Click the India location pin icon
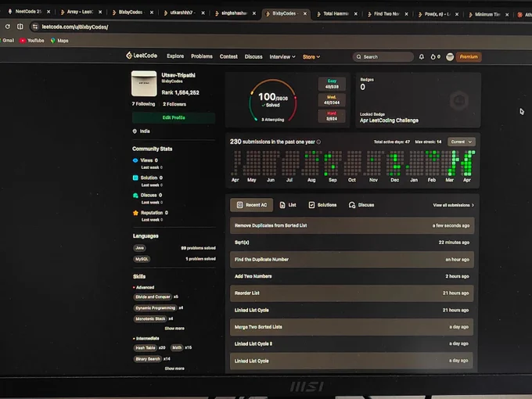This screenshot has width=532, height=399. click(135, 131)
